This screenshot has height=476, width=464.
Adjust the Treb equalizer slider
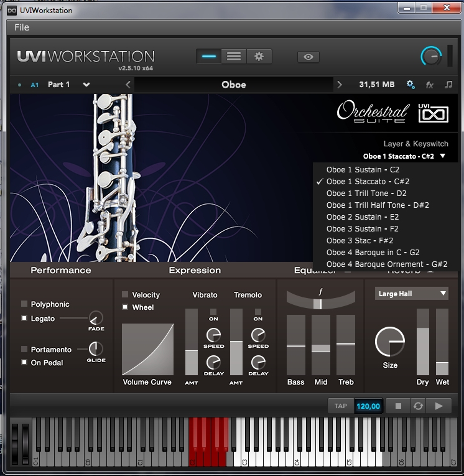point(346,345)
